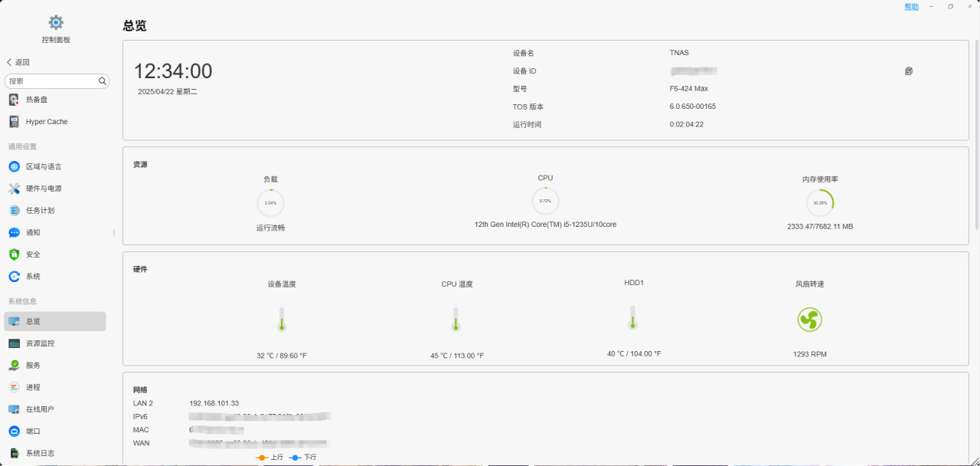The height and width of the screenshot is (466, 980).
Task: Click memory value 2333.47/7682.11 MB
Action: (x=820, y=227)
